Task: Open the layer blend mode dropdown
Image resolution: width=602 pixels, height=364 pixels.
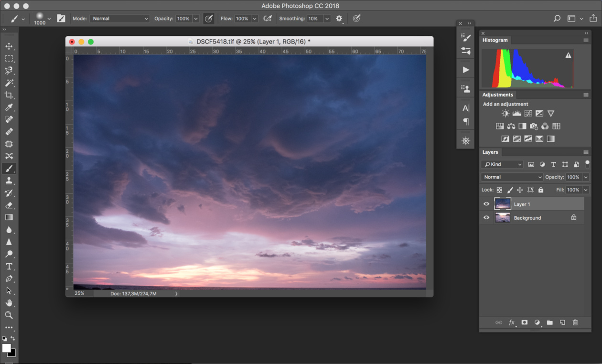Action: [x=512, y=177]
